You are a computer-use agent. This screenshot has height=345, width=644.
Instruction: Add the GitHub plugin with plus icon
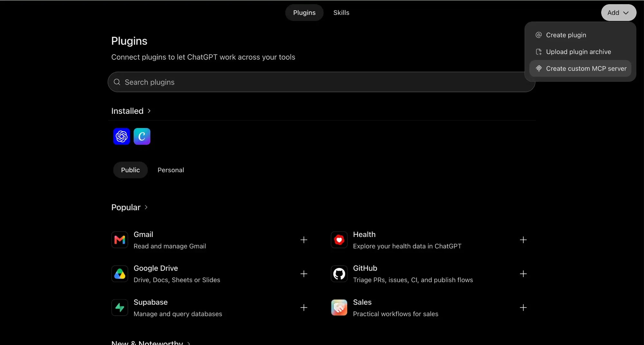[523, 274]
